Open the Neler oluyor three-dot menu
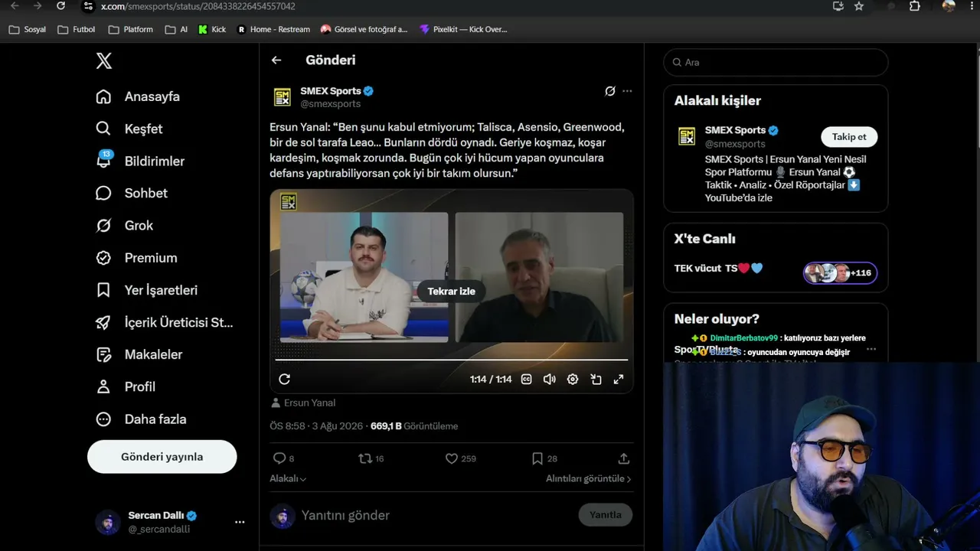Viewport: 980px width, 551px height. pyautogui.click(x=871, y=349)
